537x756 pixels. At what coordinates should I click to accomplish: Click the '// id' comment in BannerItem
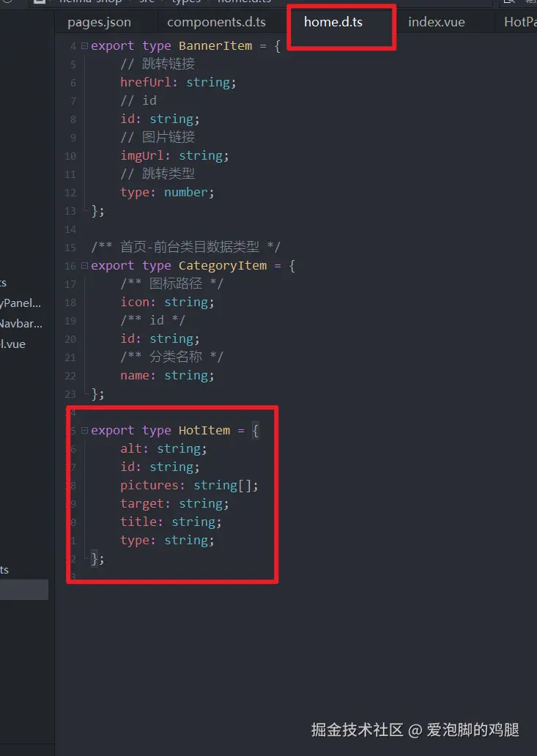138,101
